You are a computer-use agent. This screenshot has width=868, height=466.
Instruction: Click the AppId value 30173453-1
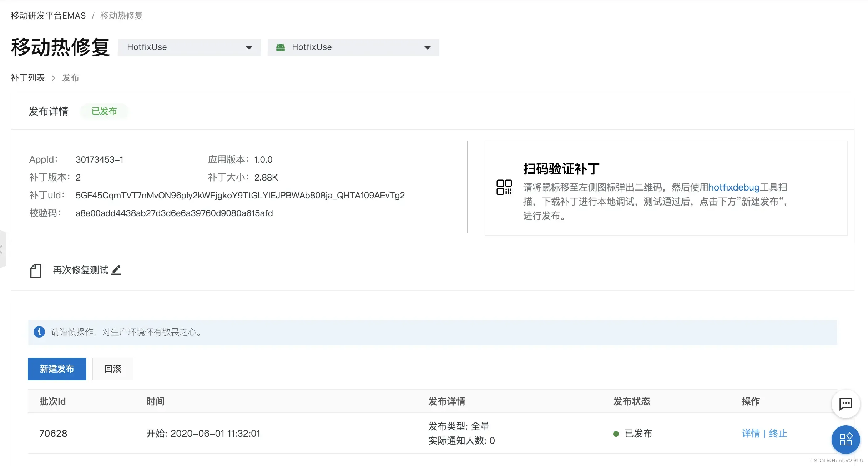coord(100,159)
